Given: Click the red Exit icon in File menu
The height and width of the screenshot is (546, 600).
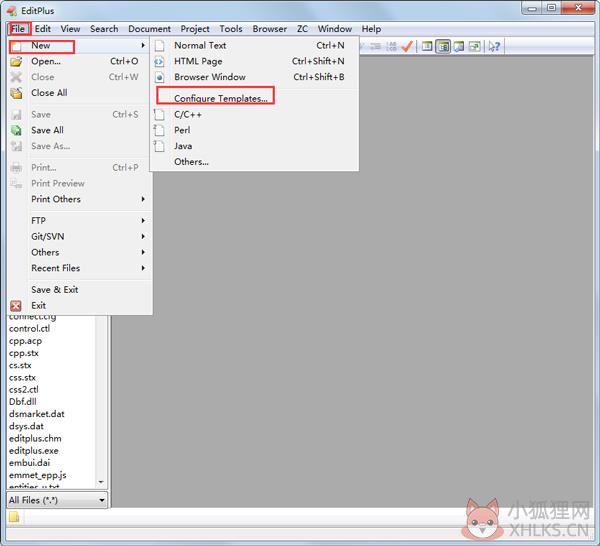Looking at the screenshot, I should pos(16,306).
